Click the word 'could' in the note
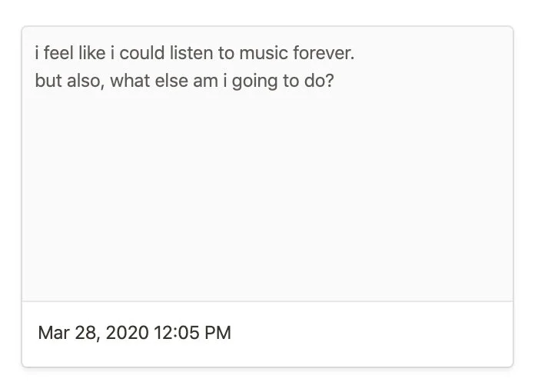This screenshot has height=392, width=538. click(142, 55)
